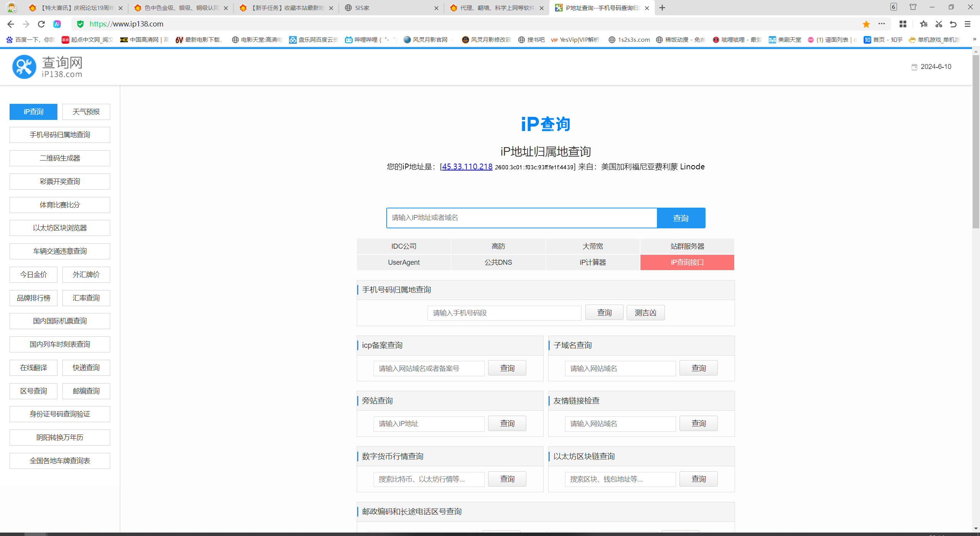
Task: Reload the page with the refresh icon
Action: pos(41,24)
